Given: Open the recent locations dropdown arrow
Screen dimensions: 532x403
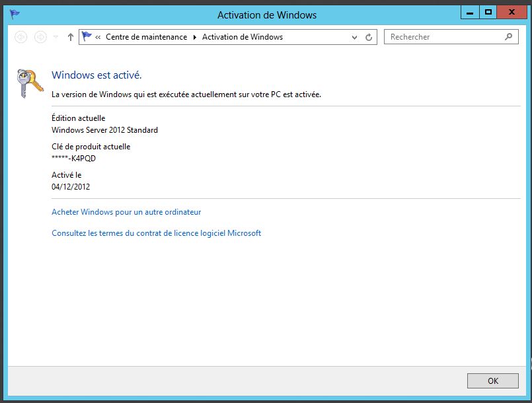Looking at the screenshot, I should pyautogui.click(x=56, y=38).
